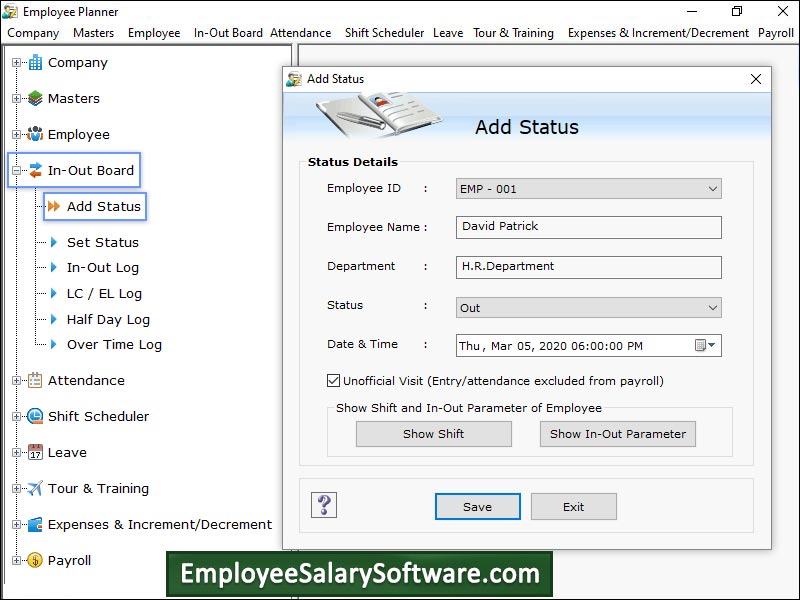This screenshot has width=800, height=600.
Task: Click the Company building icon in tree
Action: (x=35, y=63)
